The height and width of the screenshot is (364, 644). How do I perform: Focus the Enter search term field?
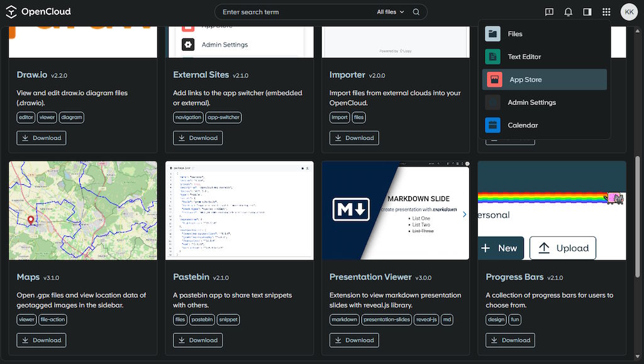coord(296,12)
